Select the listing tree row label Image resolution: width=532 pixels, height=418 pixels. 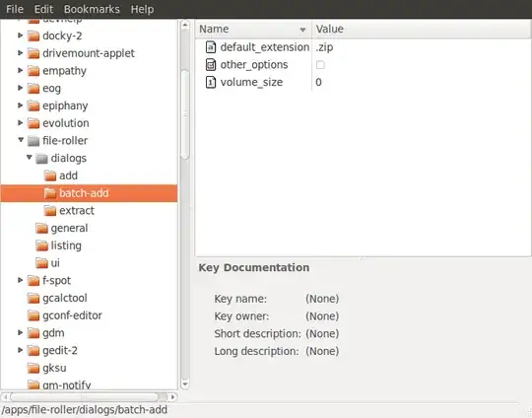(66, 245)
